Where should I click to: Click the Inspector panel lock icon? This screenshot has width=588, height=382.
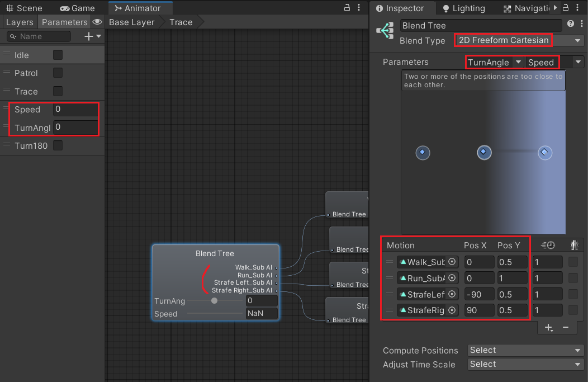[x=566, y=7]
